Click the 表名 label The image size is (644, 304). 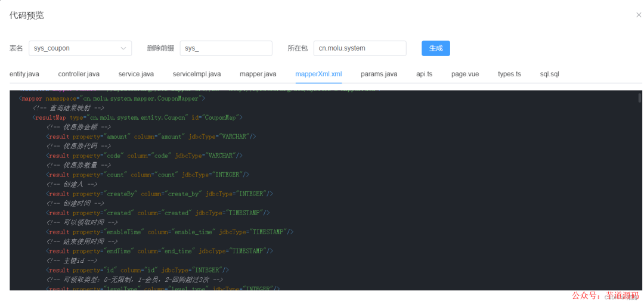point(17,48)
